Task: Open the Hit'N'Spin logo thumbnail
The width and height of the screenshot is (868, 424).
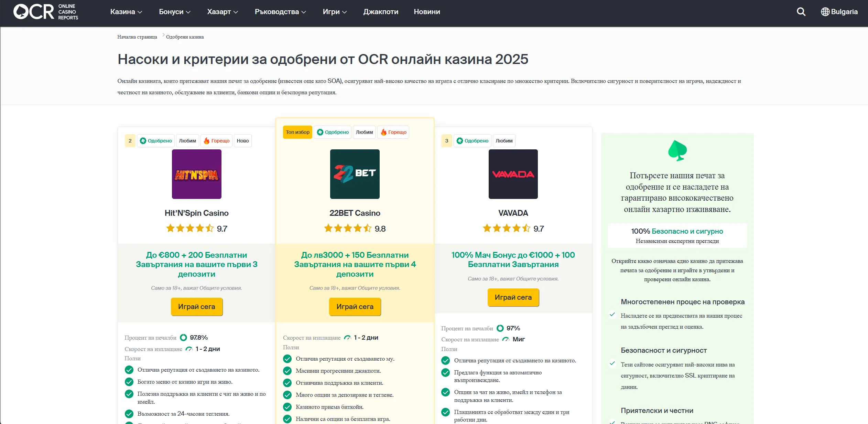Action: click(197, 174)
